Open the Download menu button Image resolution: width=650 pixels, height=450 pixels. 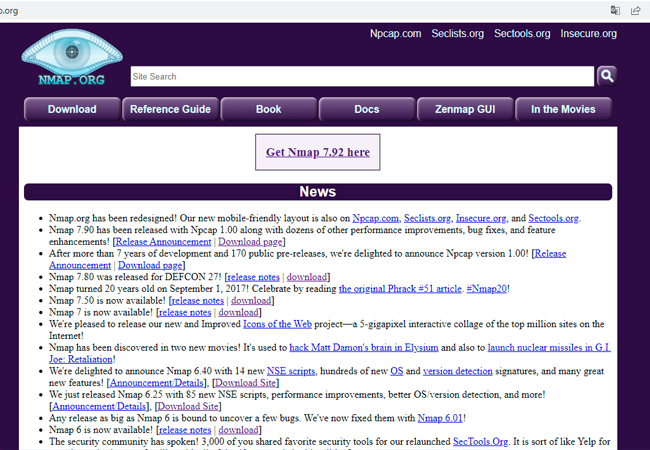coord(72,109)
